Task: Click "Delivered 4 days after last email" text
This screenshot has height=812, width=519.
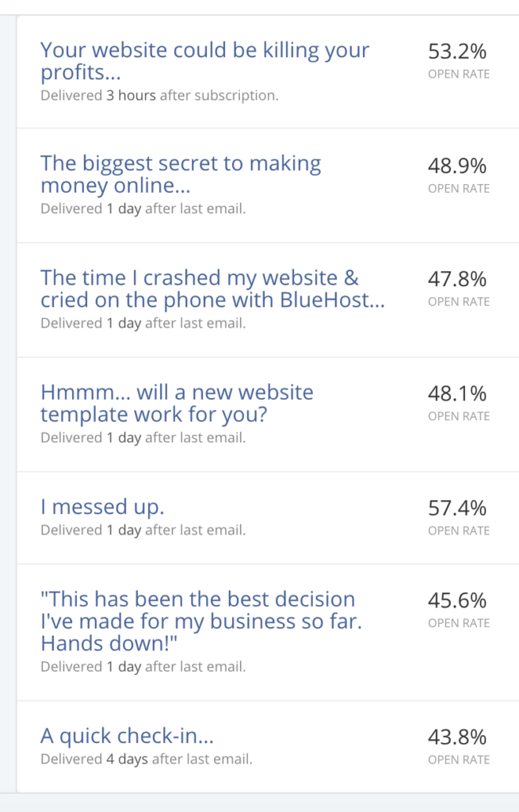Action: point(147,760)
